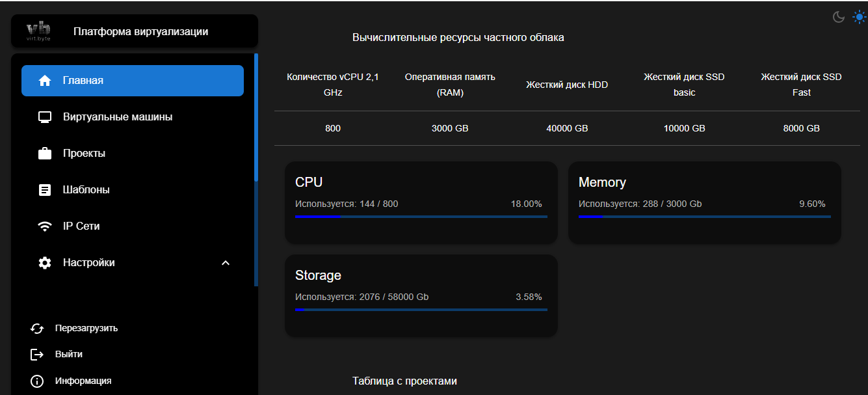Click the Информация info icon
Image resolution: width=868 pixels, height=395 pixels.
point(37,381)
